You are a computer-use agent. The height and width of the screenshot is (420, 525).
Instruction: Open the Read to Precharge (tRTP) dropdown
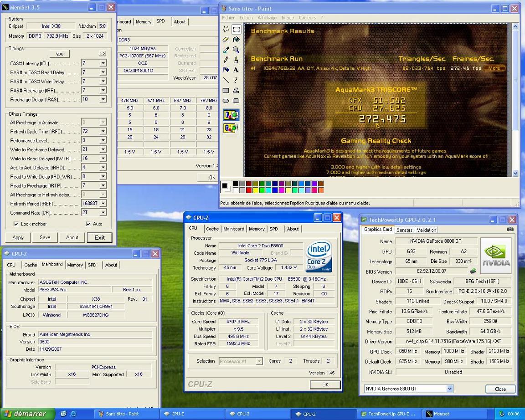coord(103,185)
